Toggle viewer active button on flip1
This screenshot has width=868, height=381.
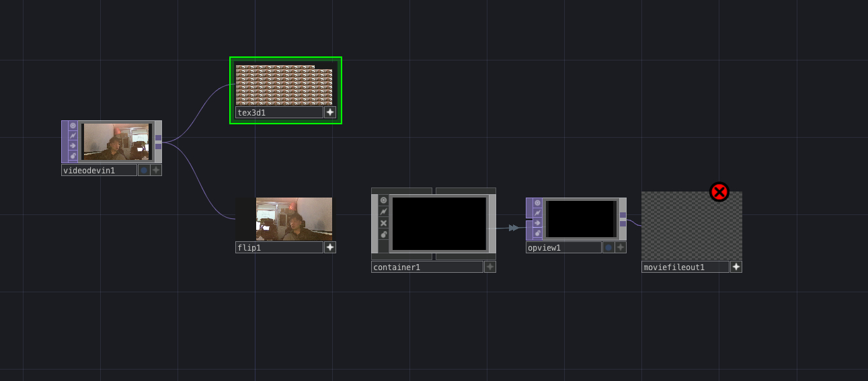click(330, 247)
